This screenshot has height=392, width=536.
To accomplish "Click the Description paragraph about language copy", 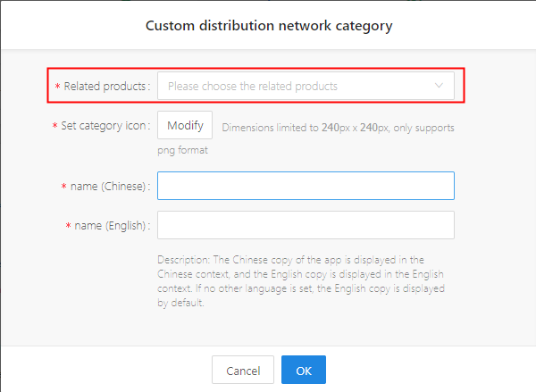I will (x=301, y=281).
